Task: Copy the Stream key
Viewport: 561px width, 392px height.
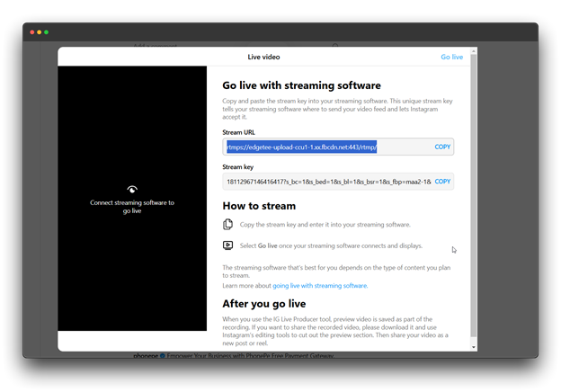Action: tap(442, 182)
